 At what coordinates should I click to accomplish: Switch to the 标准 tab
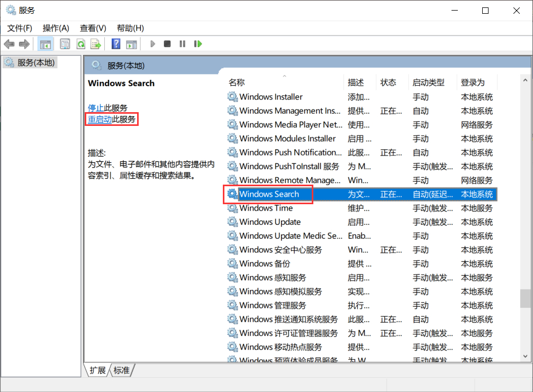pos(121,370)
